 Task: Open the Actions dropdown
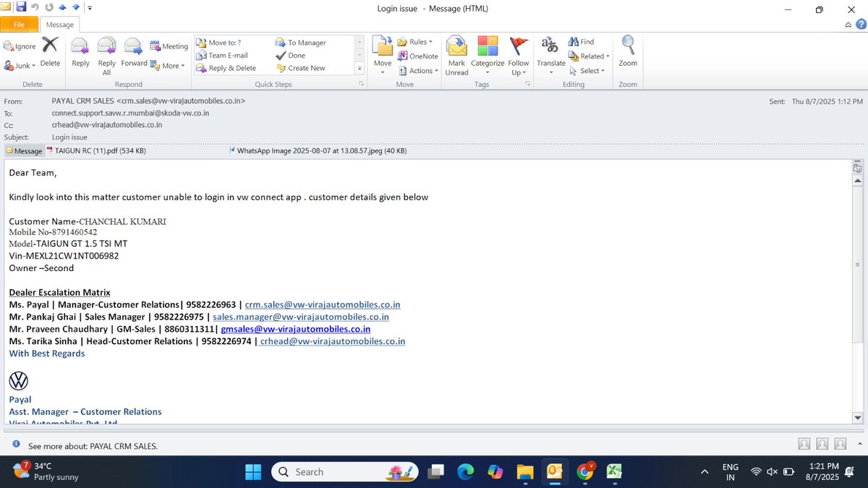coord(418,70)
